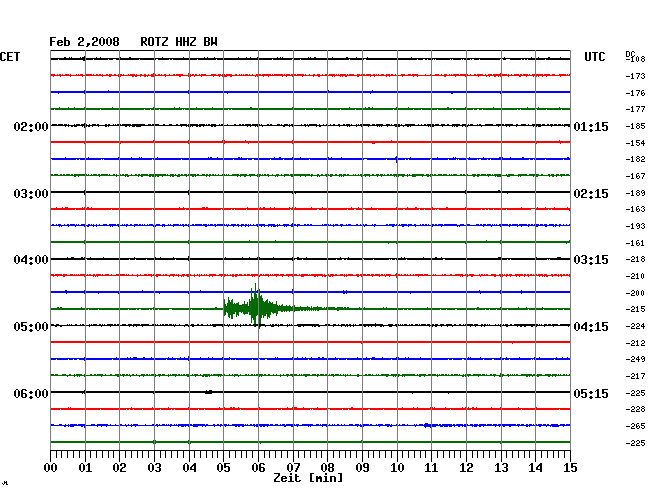
Task: Select minute tick label "05"
Action: pyautogui.click(x=223, y=468)
